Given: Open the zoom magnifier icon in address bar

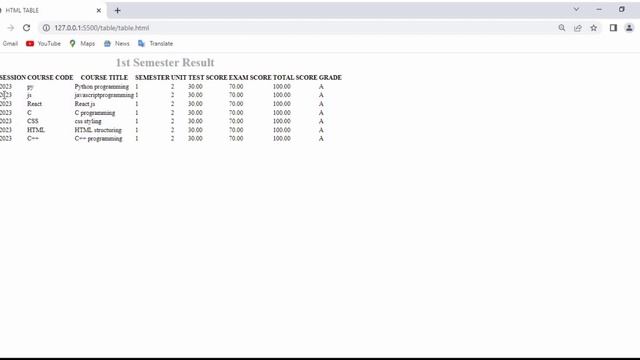Looking at the screenshot, I should (562, 28).
